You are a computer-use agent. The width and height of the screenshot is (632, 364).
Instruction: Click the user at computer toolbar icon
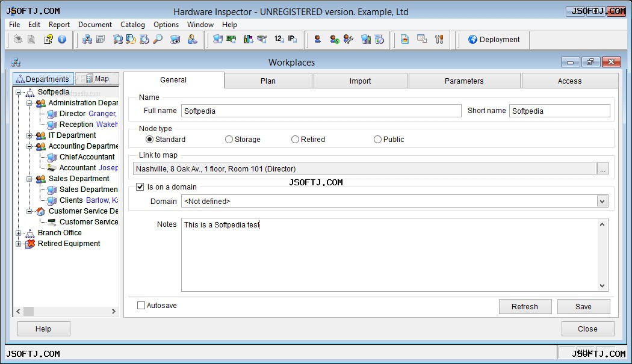(x=193, y=39)
